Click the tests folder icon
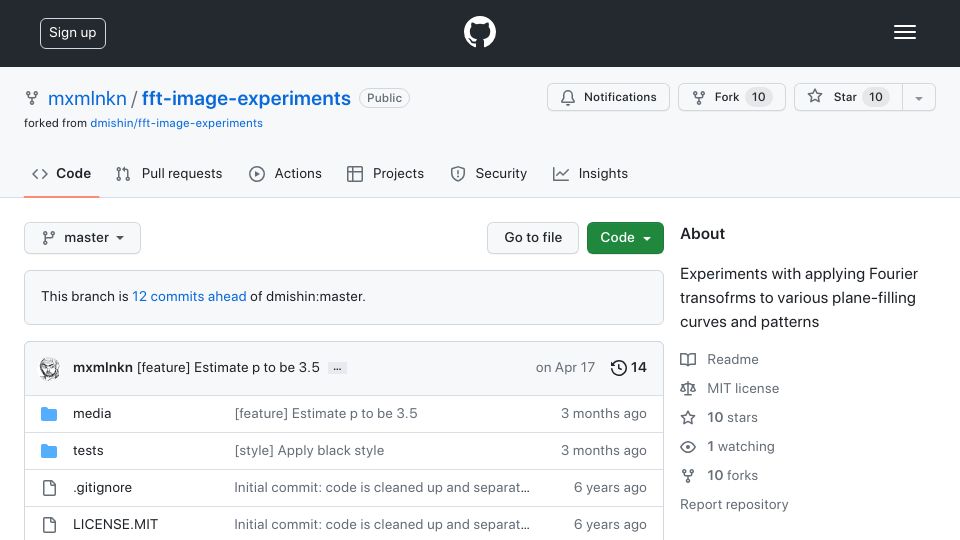Viewport: 960px width, 540px height. (49, 451)
